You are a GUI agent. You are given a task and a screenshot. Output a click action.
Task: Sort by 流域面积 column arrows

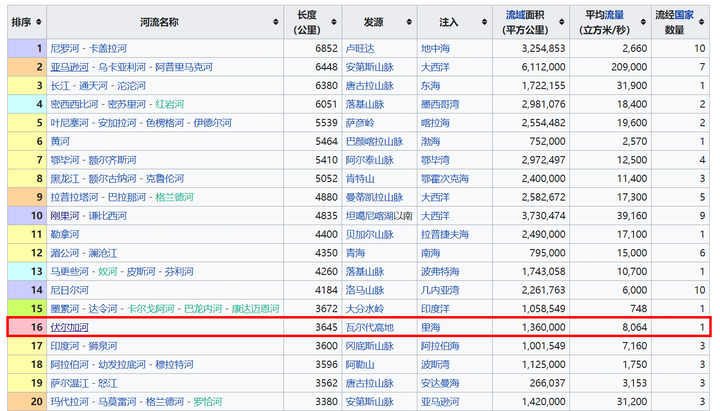tap(562, 22)
